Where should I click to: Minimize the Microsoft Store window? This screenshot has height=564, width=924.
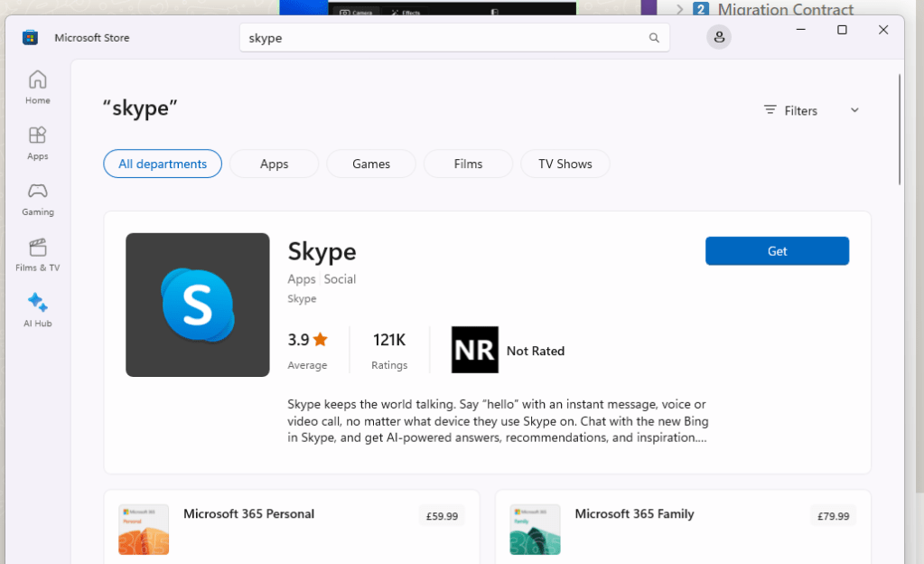click(801, 30)
